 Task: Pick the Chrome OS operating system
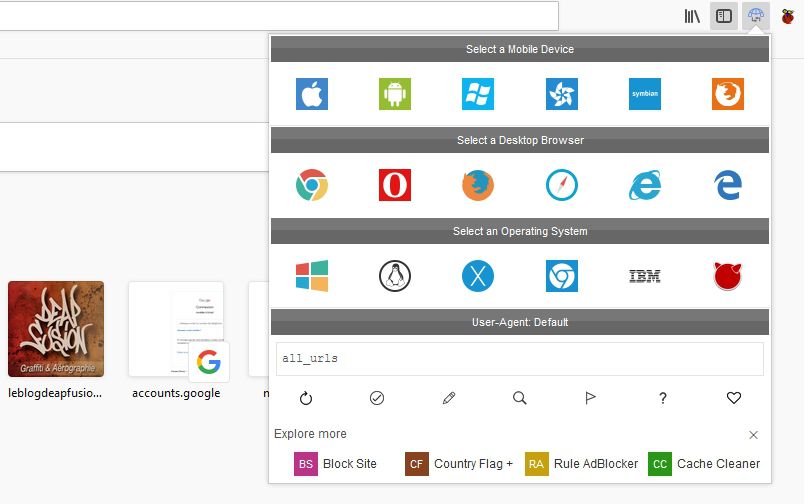click(x=562, y=276)
